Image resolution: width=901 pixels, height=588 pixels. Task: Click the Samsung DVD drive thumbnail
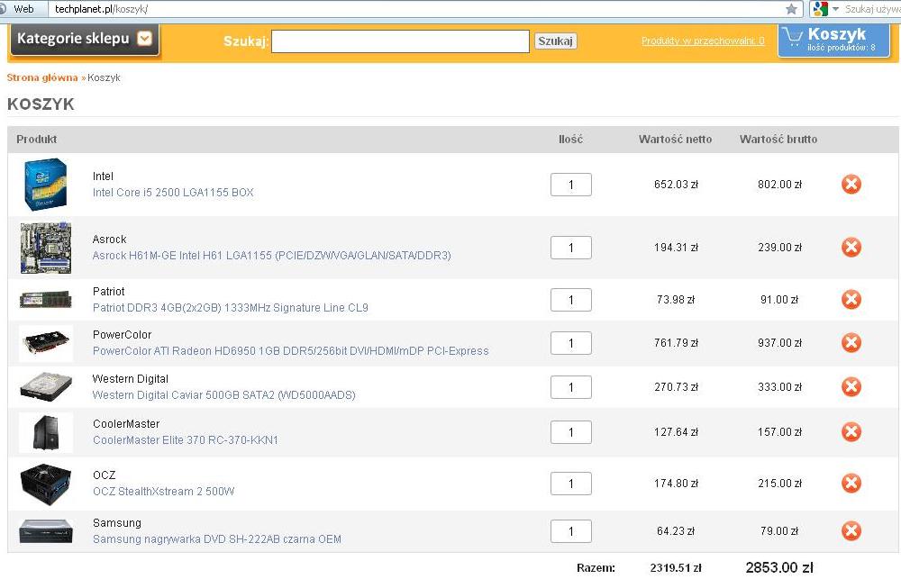pyautogui.click(x=46, y=531)
